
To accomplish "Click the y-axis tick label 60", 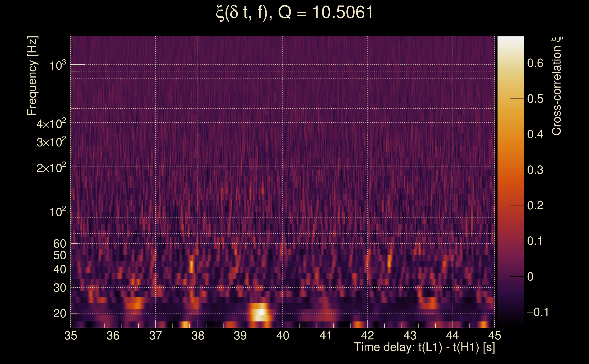I will pyautogui.click(x=59, y=244).
